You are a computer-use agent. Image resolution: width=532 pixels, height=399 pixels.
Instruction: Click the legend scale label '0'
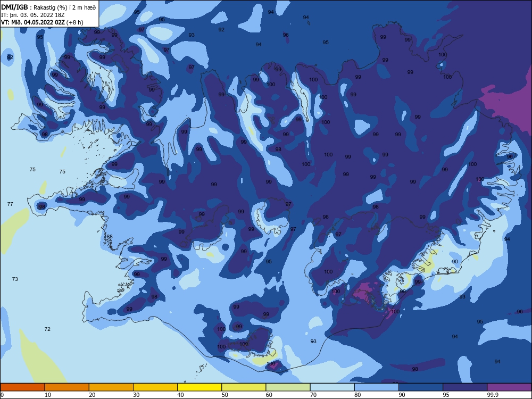click(2, 395)
